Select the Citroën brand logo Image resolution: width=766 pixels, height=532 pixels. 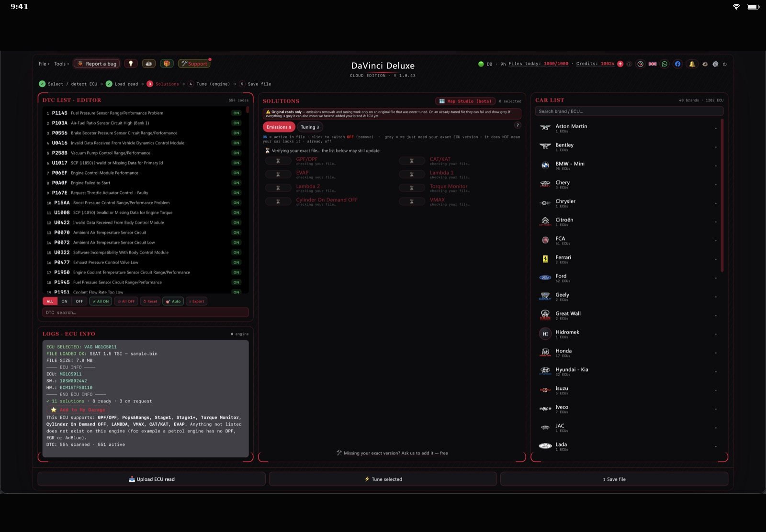coord(545,222)
